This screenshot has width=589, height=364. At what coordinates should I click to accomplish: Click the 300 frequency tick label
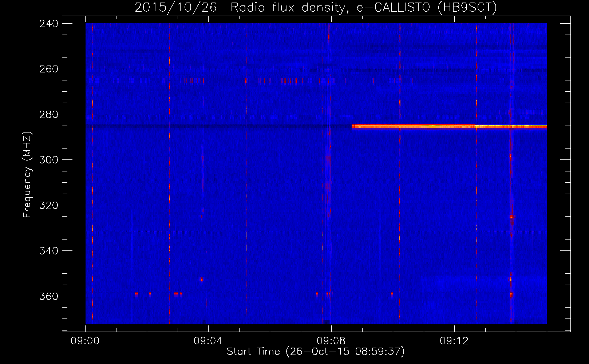pos(49,160)
